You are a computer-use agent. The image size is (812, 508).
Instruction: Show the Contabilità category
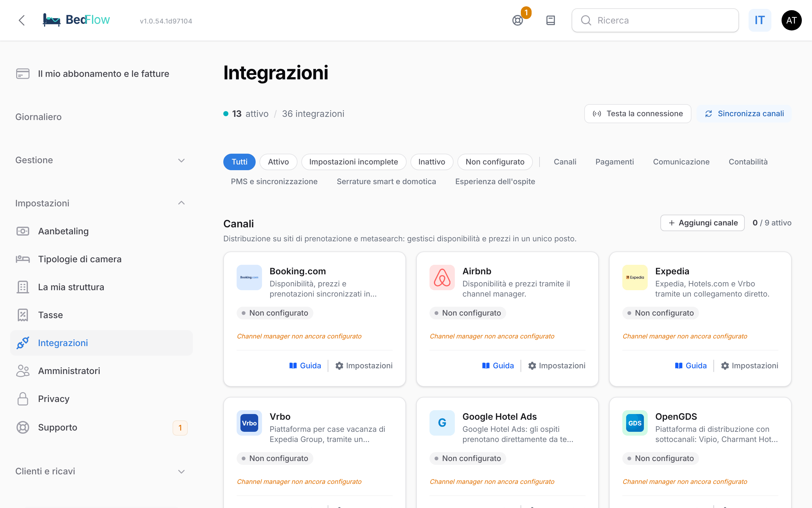click(748, 162)
